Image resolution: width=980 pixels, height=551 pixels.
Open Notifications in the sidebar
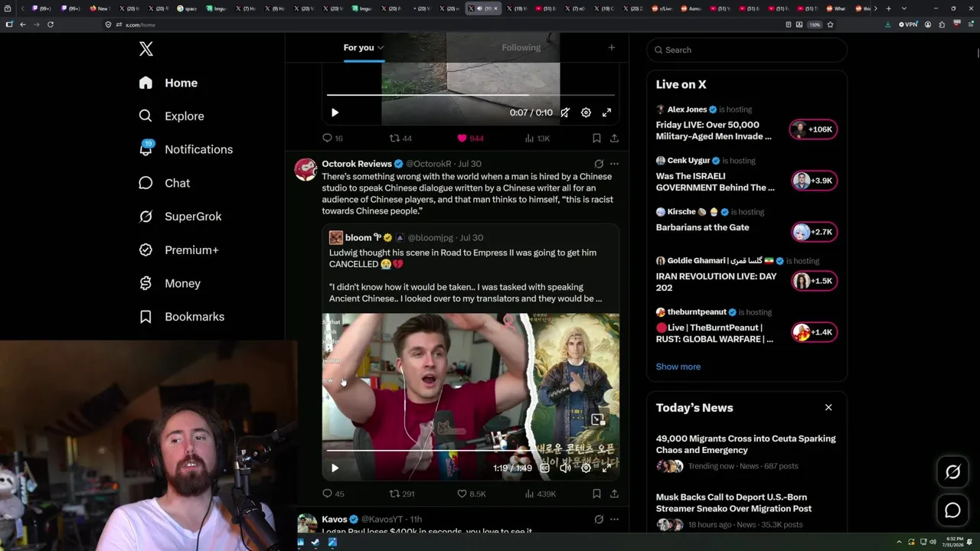click(185, 149)
